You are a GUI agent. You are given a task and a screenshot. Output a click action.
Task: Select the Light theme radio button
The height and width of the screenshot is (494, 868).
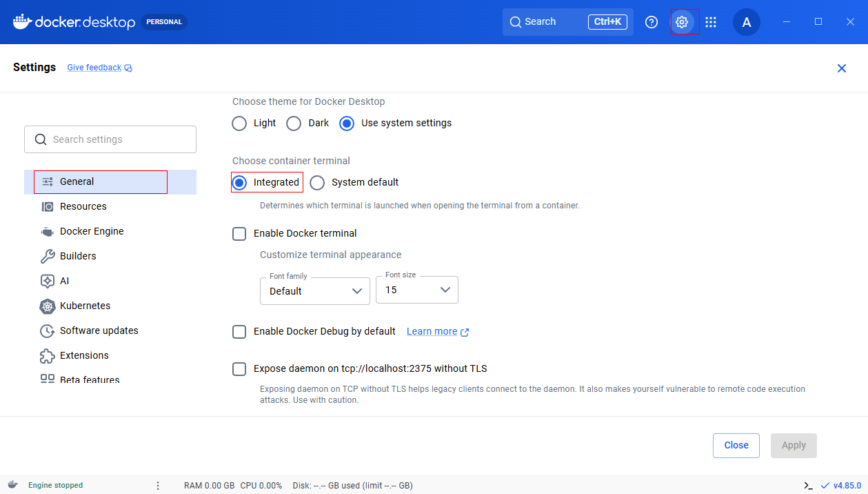tap(239, 123)
